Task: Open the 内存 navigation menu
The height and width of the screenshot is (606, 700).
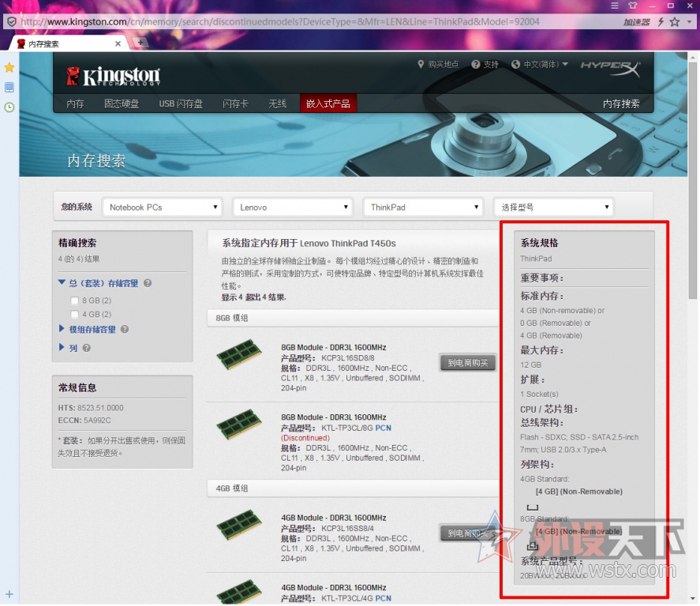Action: pos(75,103)
